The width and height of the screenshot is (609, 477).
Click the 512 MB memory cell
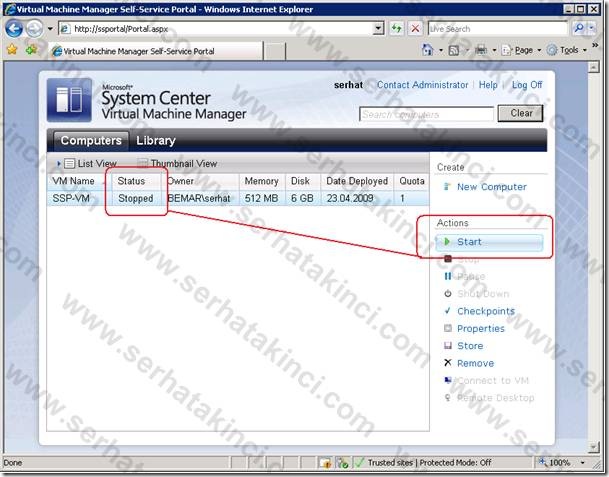click(261, 198)
